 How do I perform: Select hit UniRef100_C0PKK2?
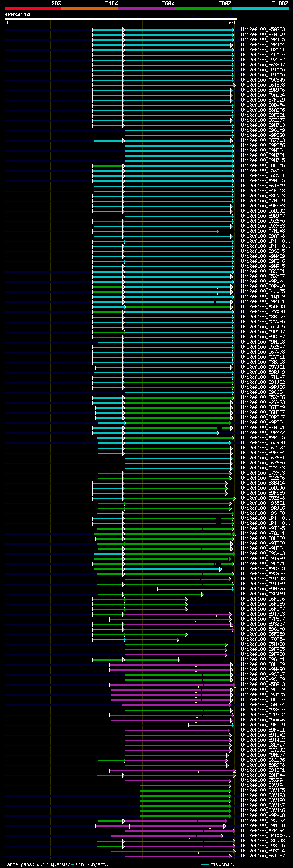click(x=263, y=433)
